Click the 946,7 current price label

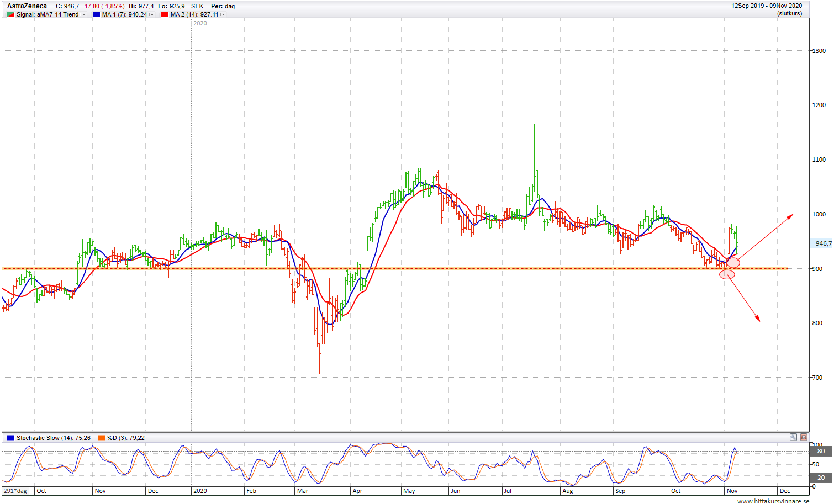point(822,243)
